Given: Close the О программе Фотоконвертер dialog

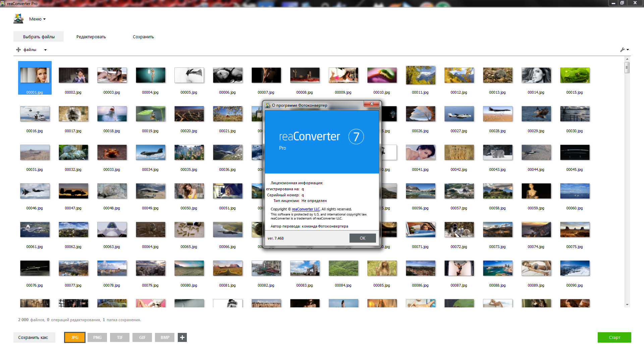Looking at the screenshot, I should (x=372, y=104).
